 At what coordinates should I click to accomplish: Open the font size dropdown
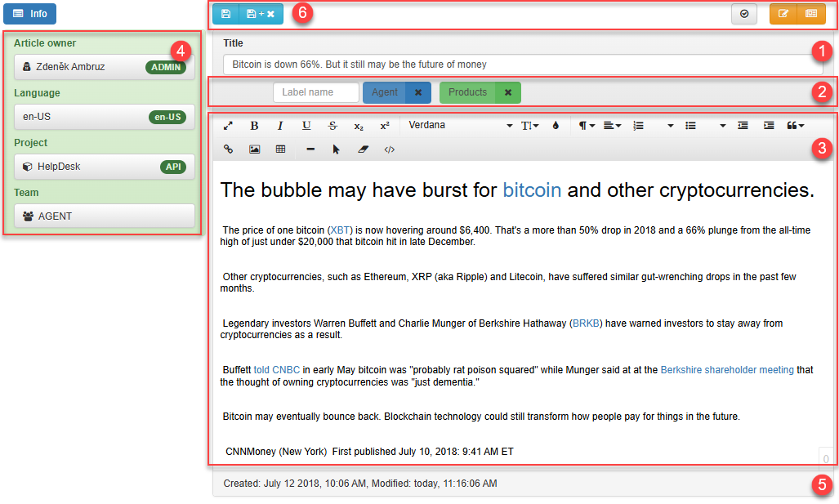529,126
